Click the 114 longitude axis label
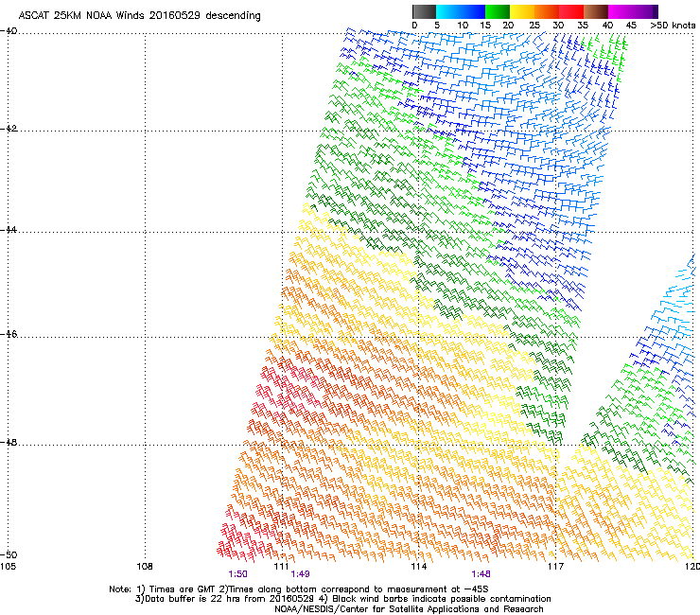The width and height of the screenshot is (700, 615). pyautogui.click(x=419, y=567)
